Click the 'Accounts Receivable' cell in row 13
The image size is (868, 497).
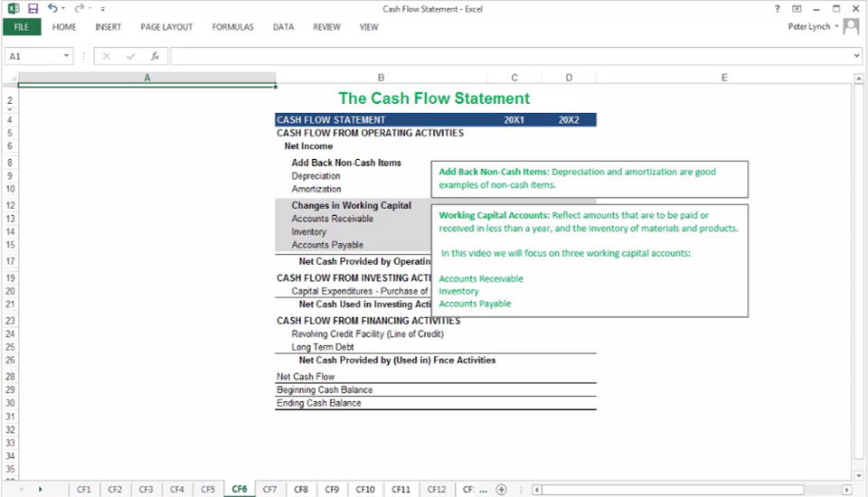pos(332,219)
